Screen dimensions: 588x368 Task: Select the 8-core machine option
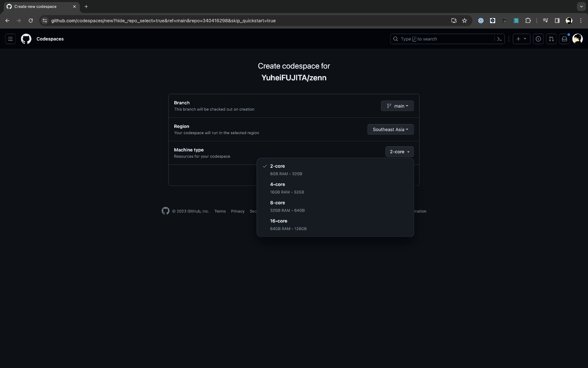tap(335, 206)
